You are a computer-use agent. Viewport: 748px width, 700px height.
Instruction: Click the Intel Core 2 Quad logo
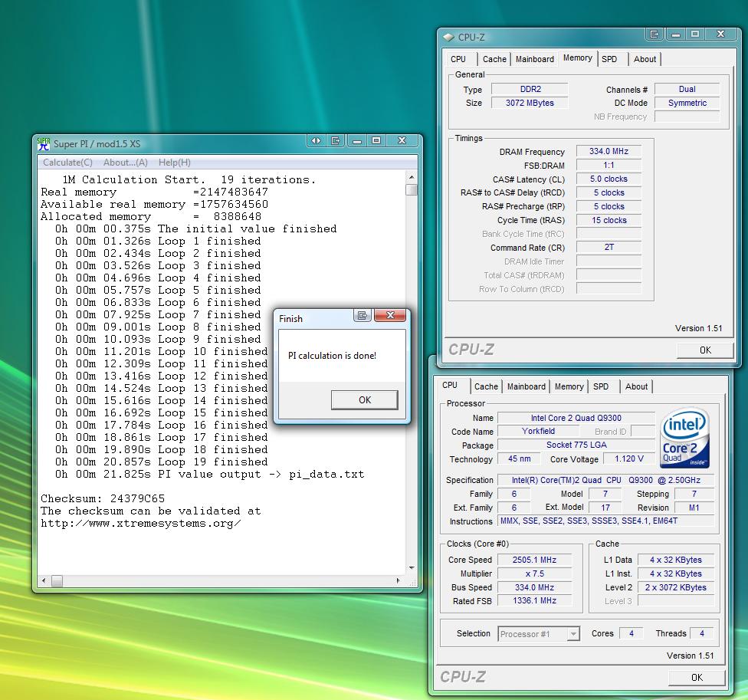[684, 438]
